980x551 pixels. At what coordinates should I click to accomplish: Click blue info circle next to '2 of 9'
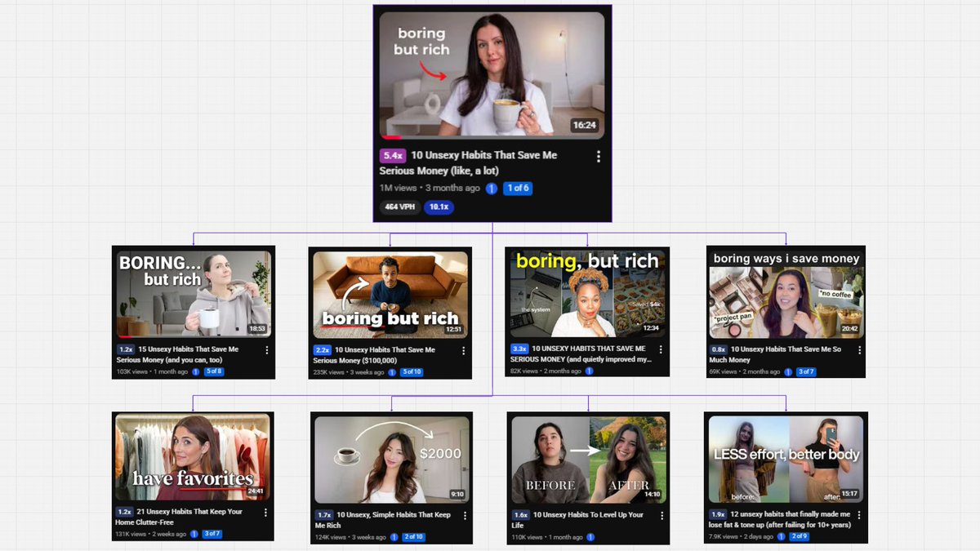point(782,536)
